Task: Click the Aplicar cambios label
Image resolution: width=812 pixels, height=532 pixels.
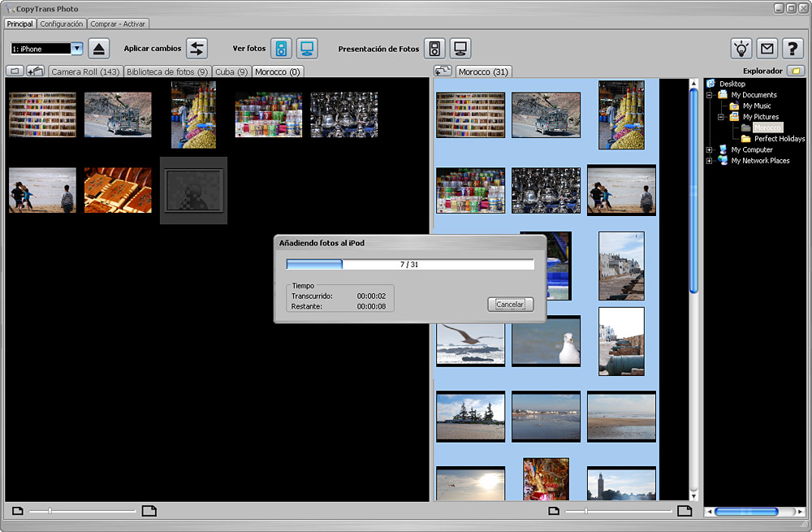Action: pos(153,48)
